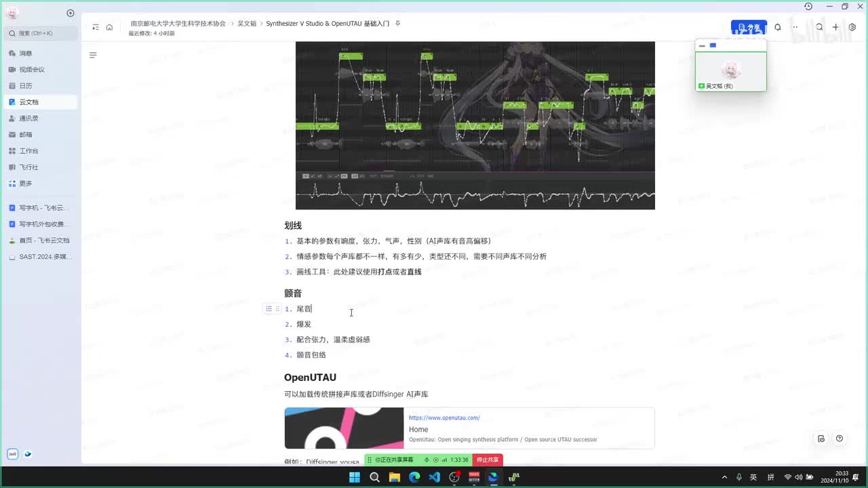This screenshot has height=488, width=868.
Task: Toggle the document tree sidebar icon
Action: 96,27
